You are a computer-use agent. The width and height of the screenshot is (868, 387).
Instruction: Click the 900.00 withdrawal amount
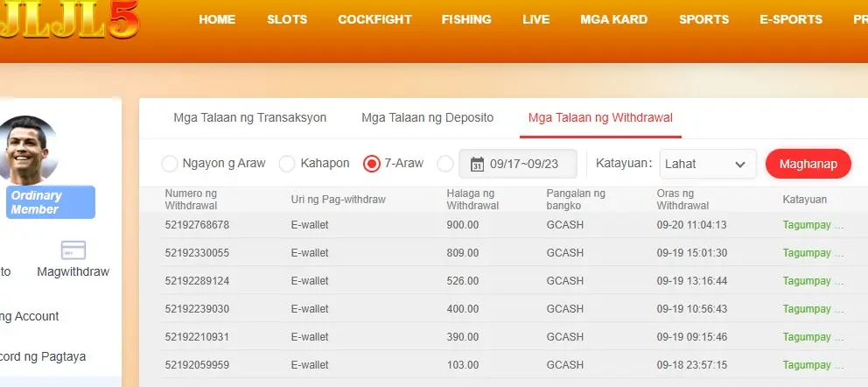click(463, 225)
